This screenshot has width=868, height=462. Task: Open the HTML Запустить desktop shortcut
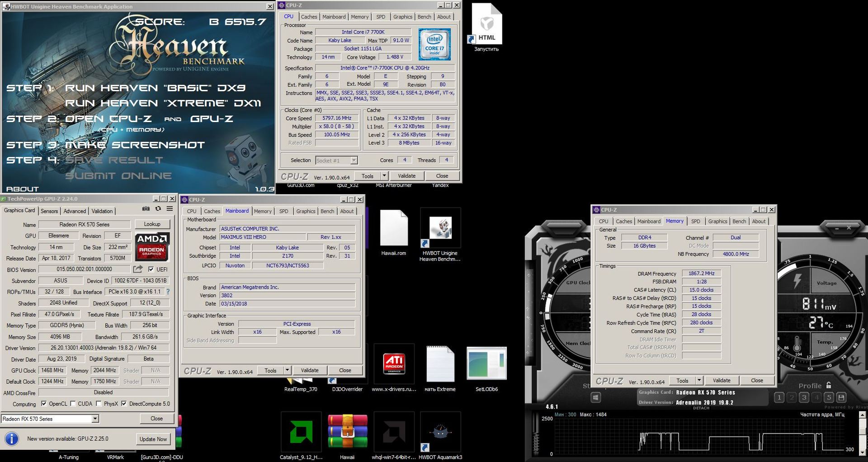486,28
